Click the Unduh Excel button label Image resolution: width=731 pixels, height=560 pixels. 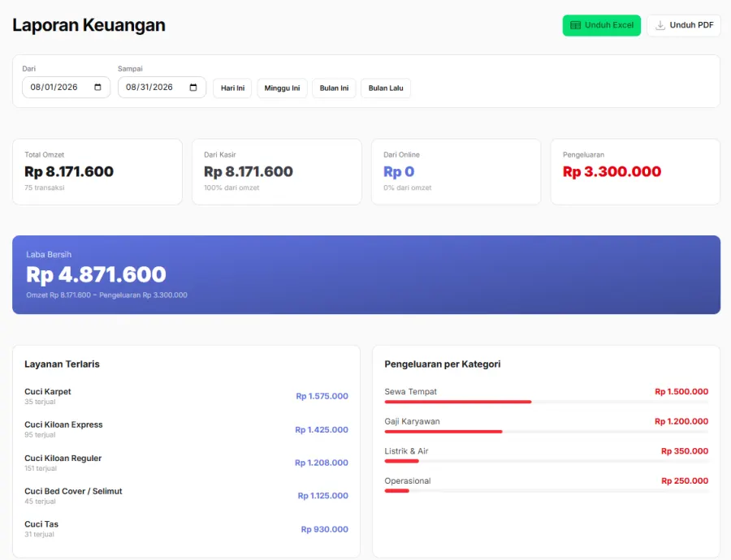tap(609, 25)
